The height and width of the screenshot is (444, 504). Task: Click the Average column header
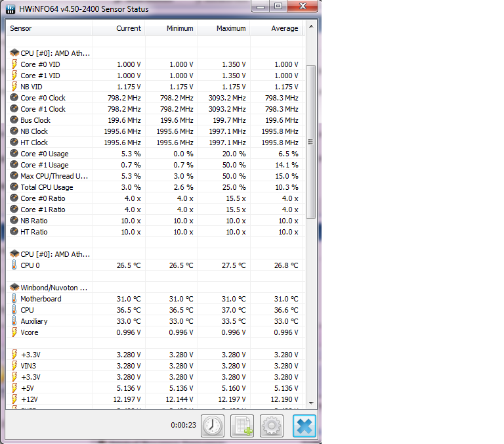click(276, 28)
